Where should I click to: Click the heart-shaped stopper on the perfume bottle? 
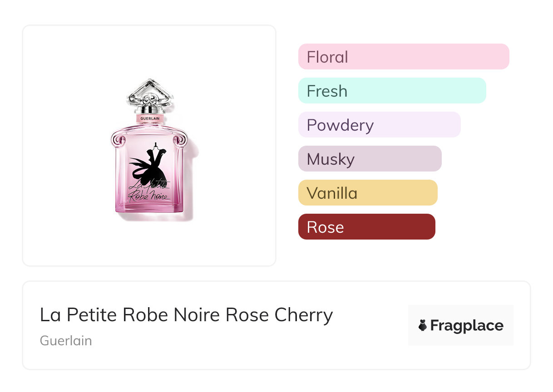coord(150,93)
